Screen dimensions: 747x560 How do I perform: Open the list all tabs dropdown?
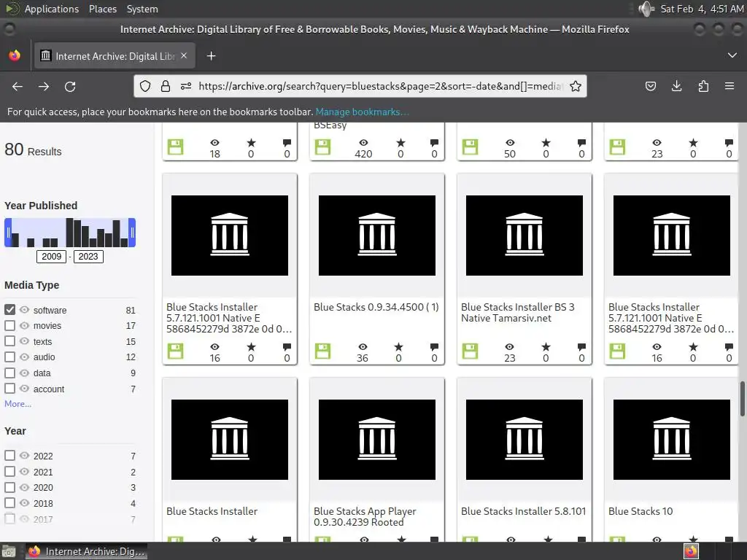tap(732, 55)
